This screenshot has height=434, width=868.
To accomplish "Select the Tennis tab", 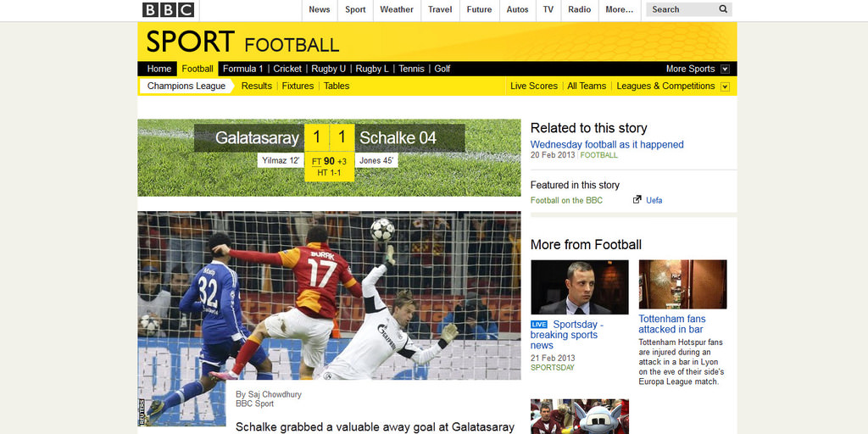I will 411,69.
